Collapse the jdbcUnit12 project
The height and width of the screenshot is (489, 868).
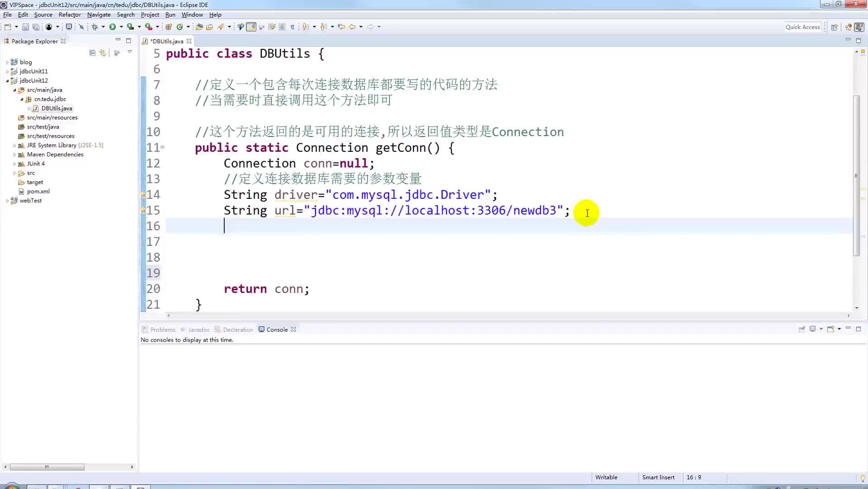click(x=7, y=81)
